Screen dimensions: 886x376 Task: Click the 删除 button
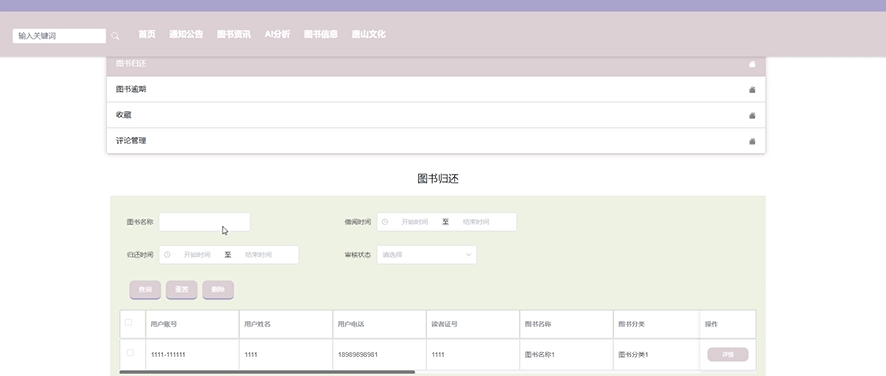[x=218, y=289]
